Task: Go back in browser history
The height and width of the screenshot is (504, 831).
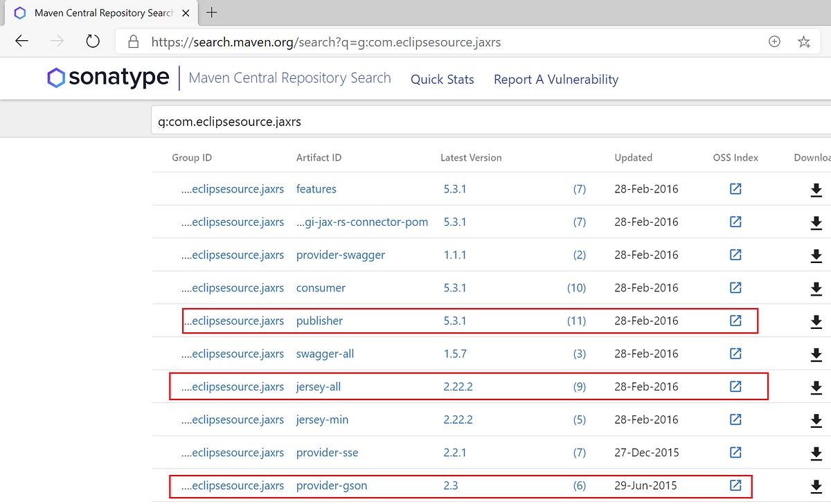Action: 21,42
